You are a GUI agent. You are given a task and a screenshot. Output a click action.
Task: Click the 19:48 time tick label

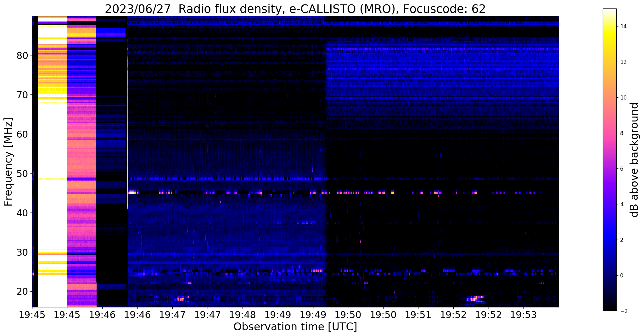242,315
